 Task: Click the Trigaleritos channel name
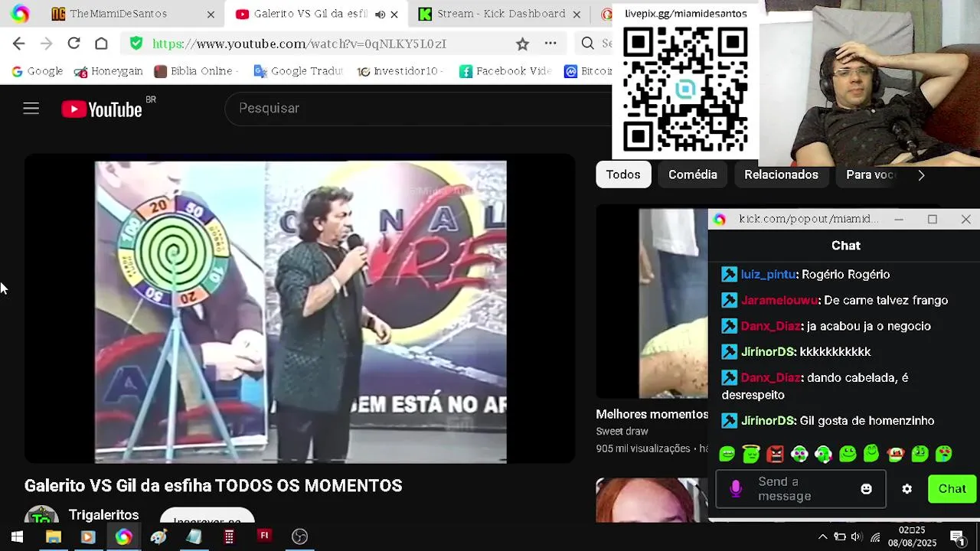tap(103, 515)
